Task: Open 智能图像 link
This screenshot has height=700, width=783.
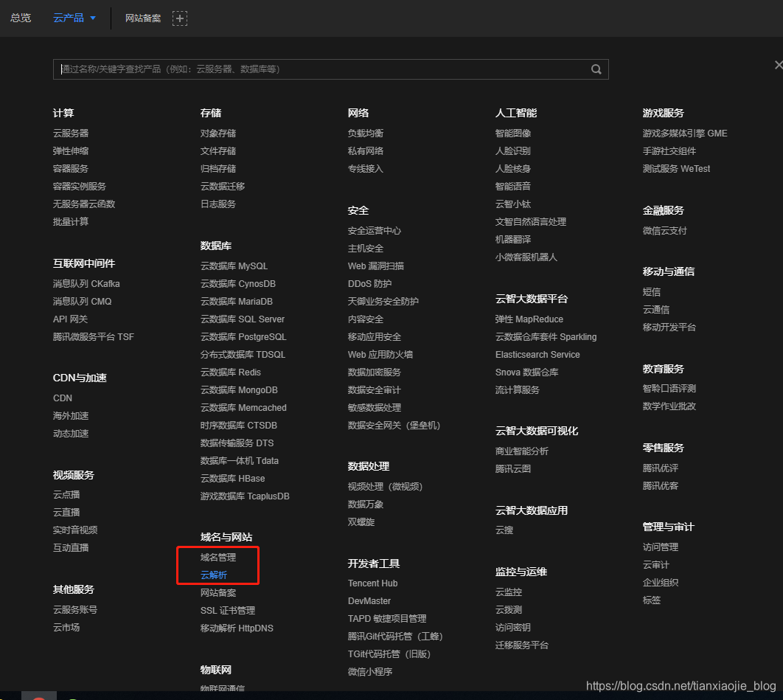Action: pyautogui.click(x=513, y=134)
